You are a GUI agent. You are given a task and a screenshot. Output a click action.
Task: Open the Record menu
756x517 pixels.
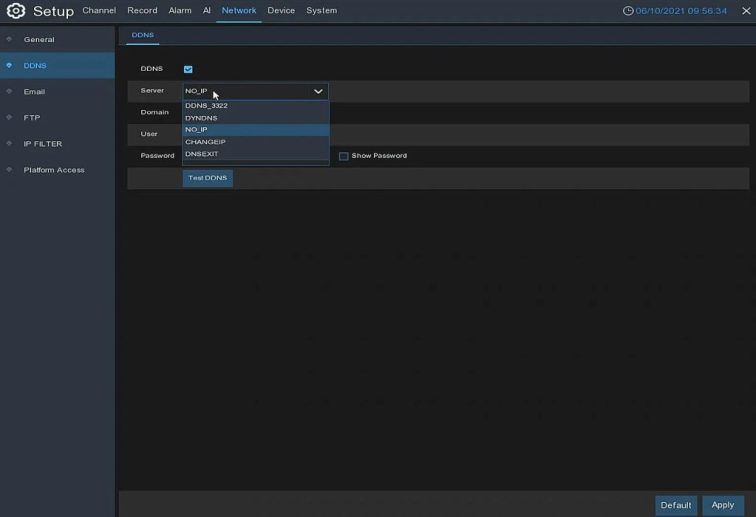(x=142, y=11)
